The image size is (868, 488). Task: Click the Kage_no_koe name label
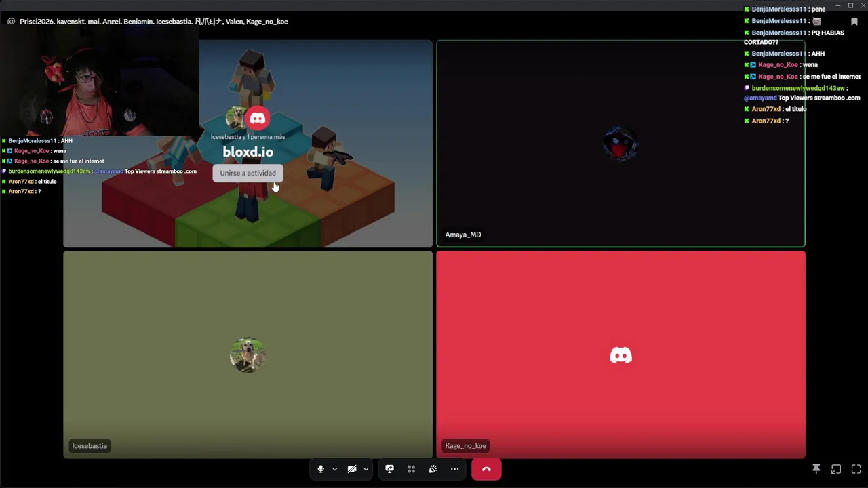pyautogui.click(x=466, y=446)
